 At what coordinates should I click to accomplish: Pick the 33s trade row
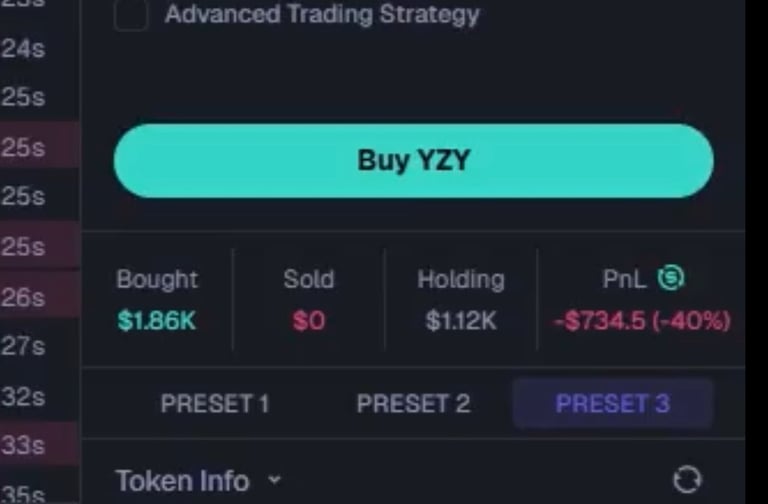coord(23,444)
